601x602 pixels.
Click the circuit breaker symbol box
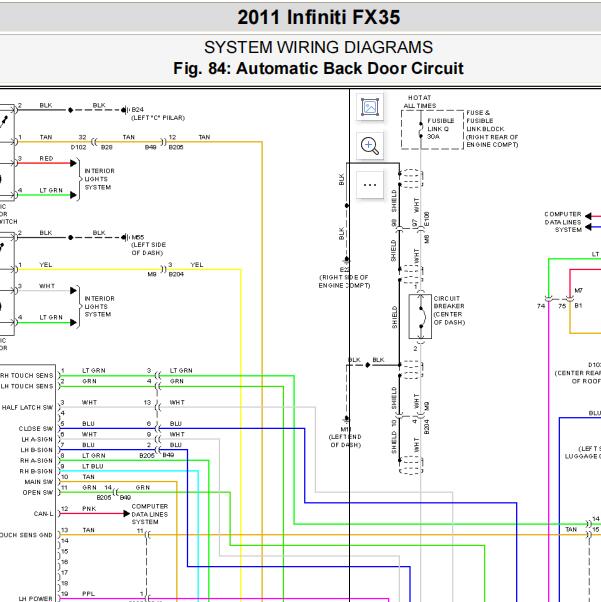(420, 317)
